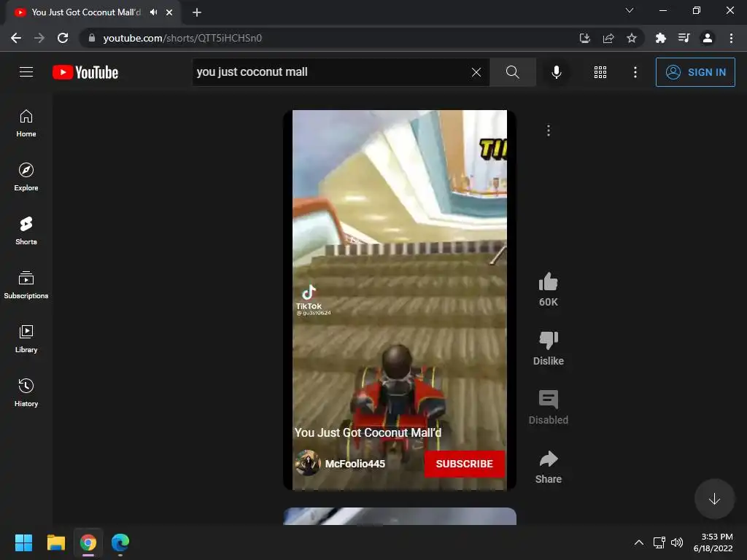Screen dimensions: 747x560
Task: Open the Short's more options menu
Action: [549, 131]
